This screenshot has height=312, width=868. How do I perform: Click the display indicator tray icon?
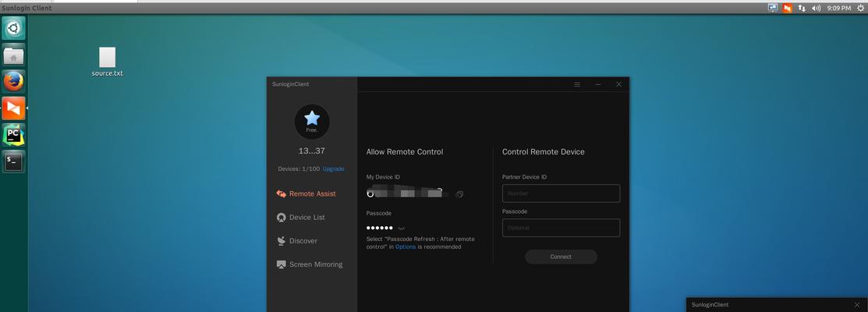(x=773, y=8)
